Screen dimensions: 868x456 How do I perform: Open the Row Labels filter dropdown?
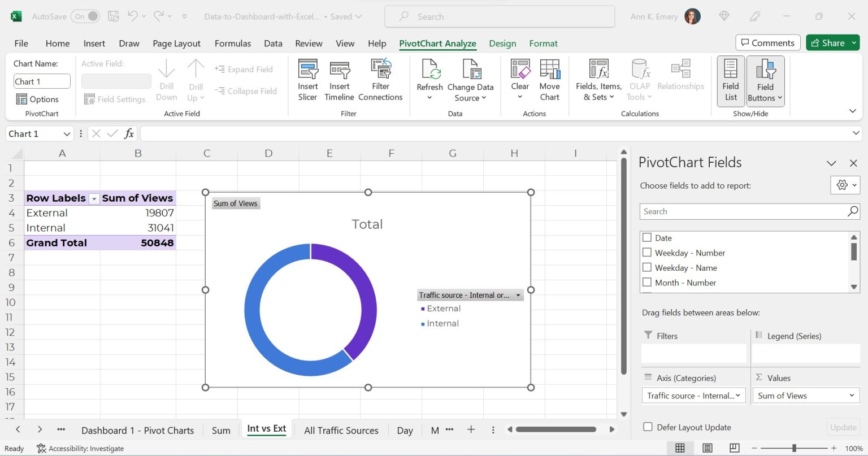[94, 198]
